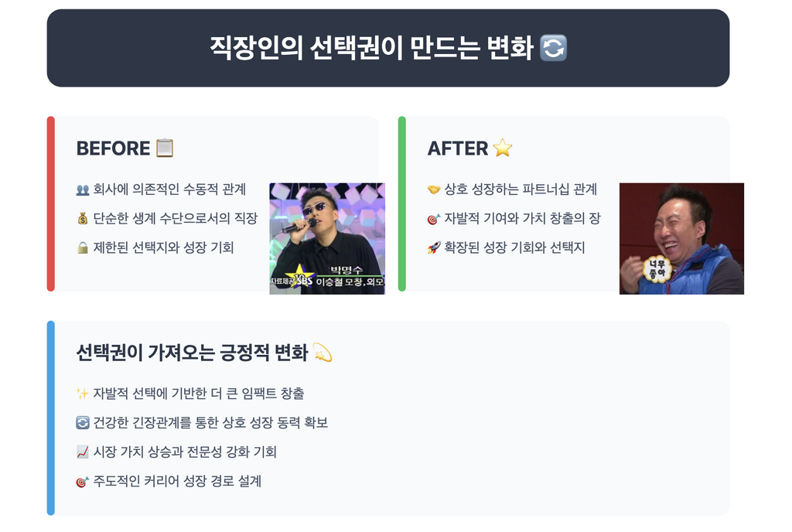Click the handshake icon before 상호 성장하는
Viewport: 792px width, 532px height.
tap(434, 189)
